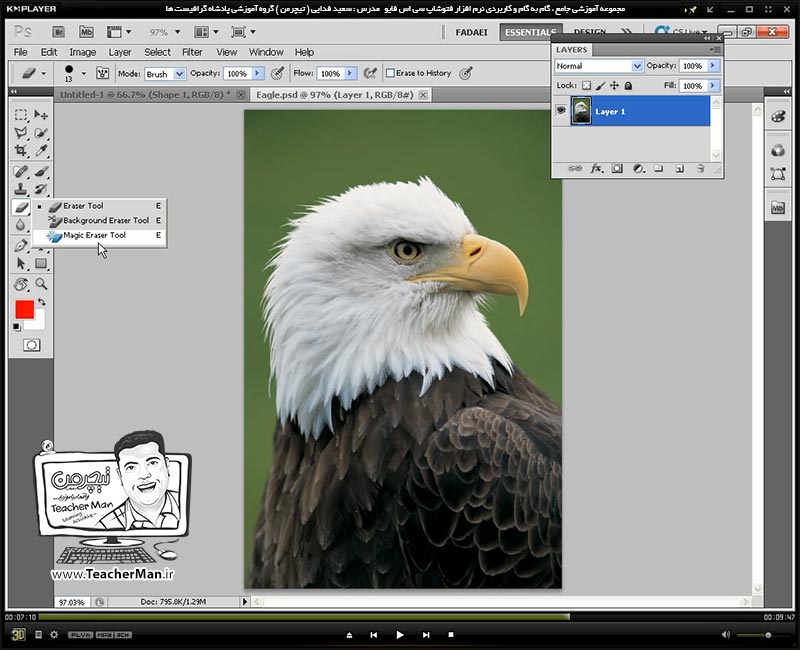Choose Background Eraser Tool from flyout

tap(99, 220)
